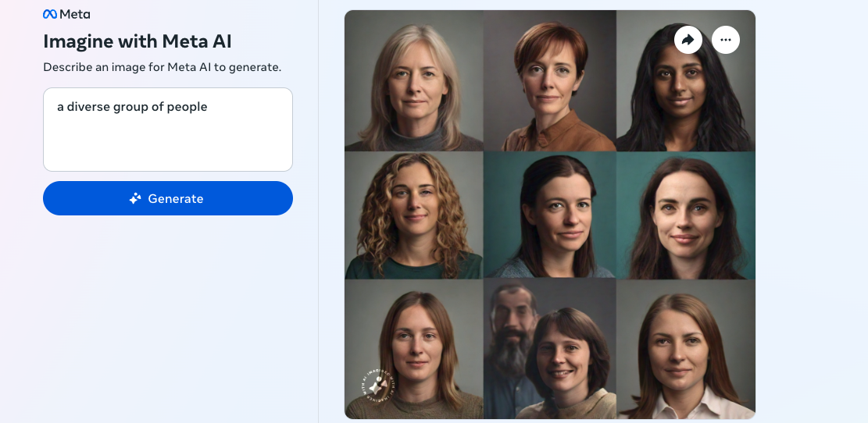
Task: Select the short red-haired woman portrait
Action: point(550,80)
